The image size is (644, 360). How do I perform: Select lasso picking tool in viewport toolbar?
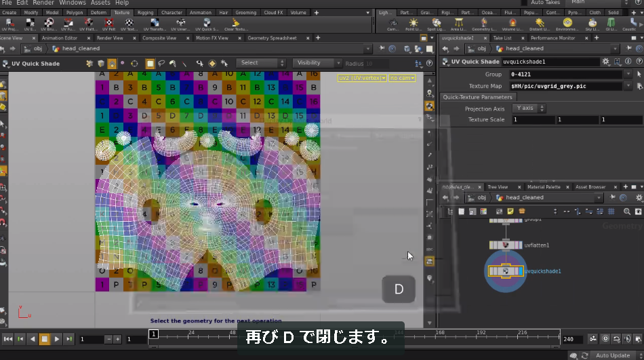pos(161,63)
